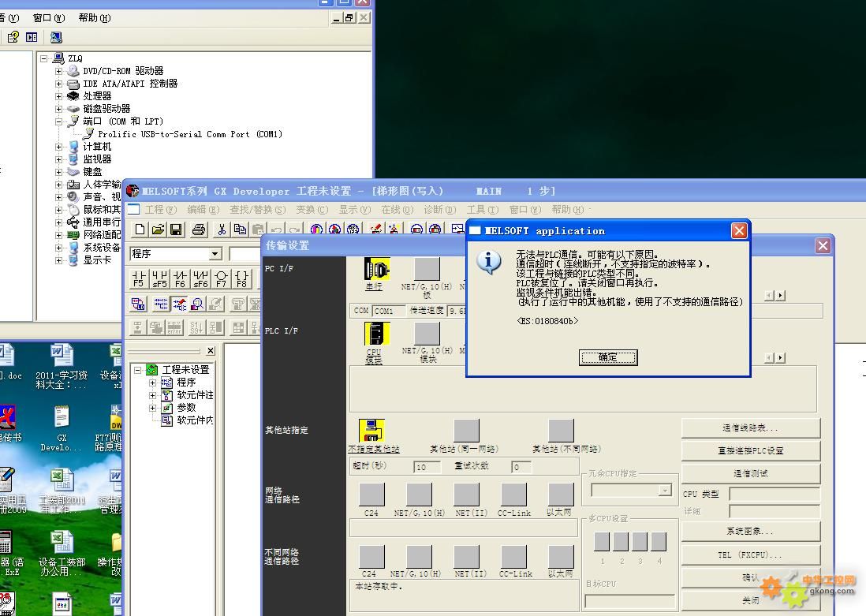
Task: Click the Cut scissors icon
Action: click(x=222, y=230)
